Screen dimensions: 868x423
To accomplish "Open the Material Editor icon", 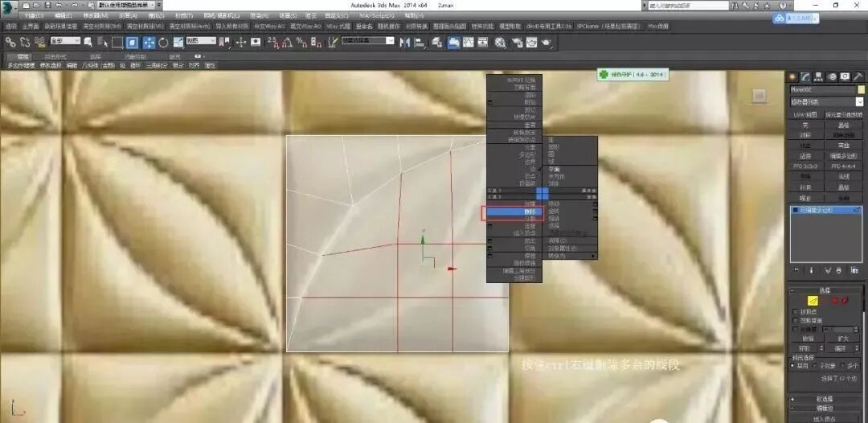I will (x=501, y=42).
